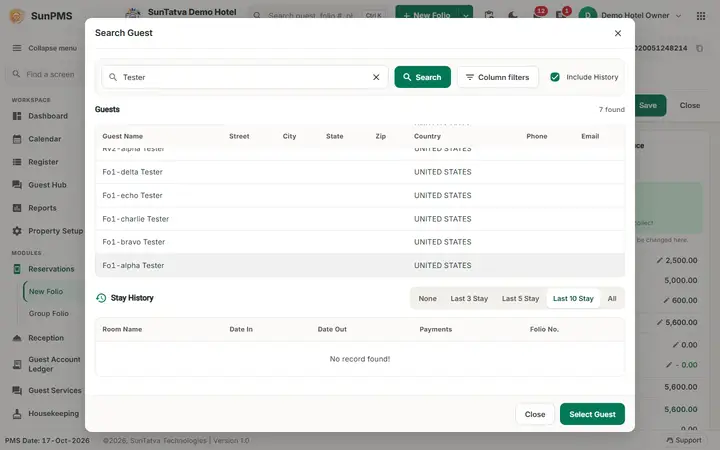Click inside the guest search field

243,77
